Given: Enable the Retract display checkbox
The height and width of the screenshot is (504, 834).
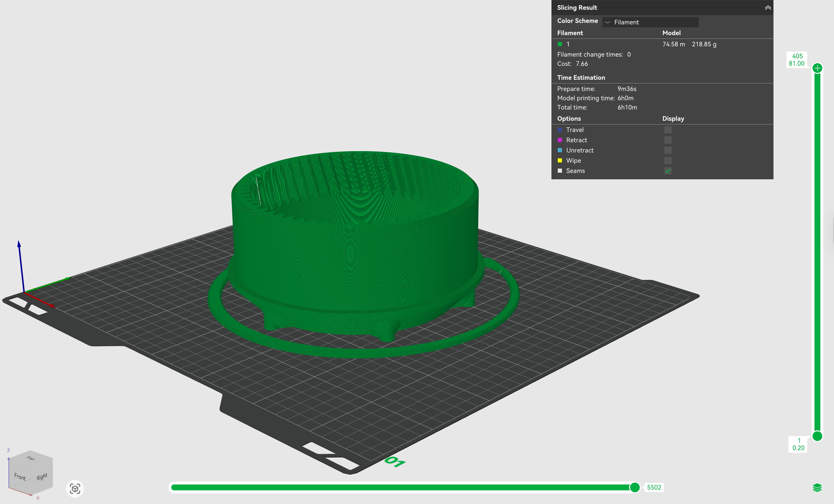Looking at the screenshot, I should tap(668, 140).
